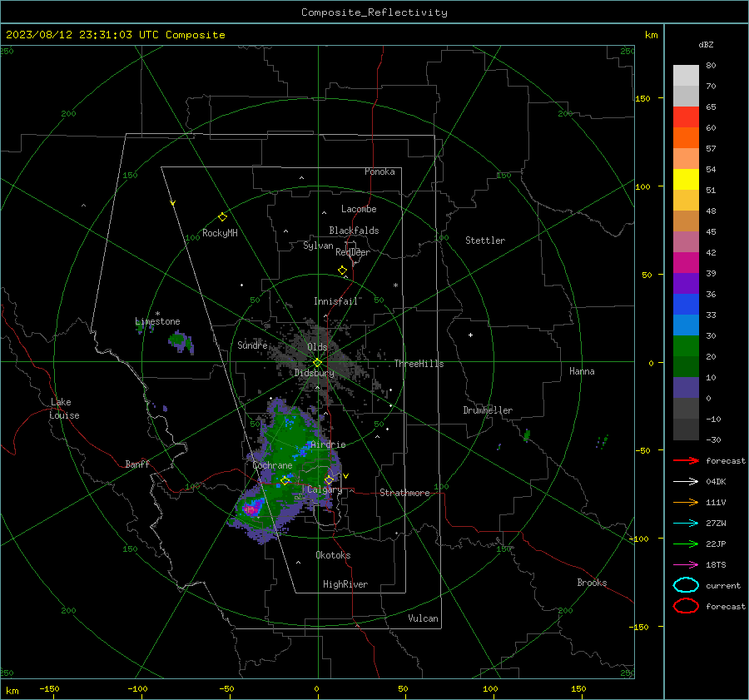Click the Innisfail city label
Viewport: 749px width, 700px height.
[335, 301]
